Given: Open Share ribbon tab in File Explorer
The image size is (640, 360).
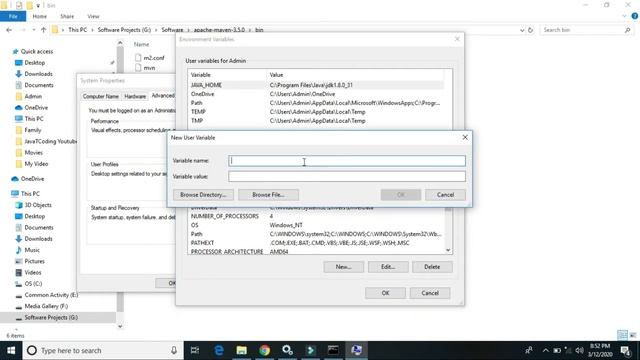Looking at the screenshot, I should [x=67, y=16].
